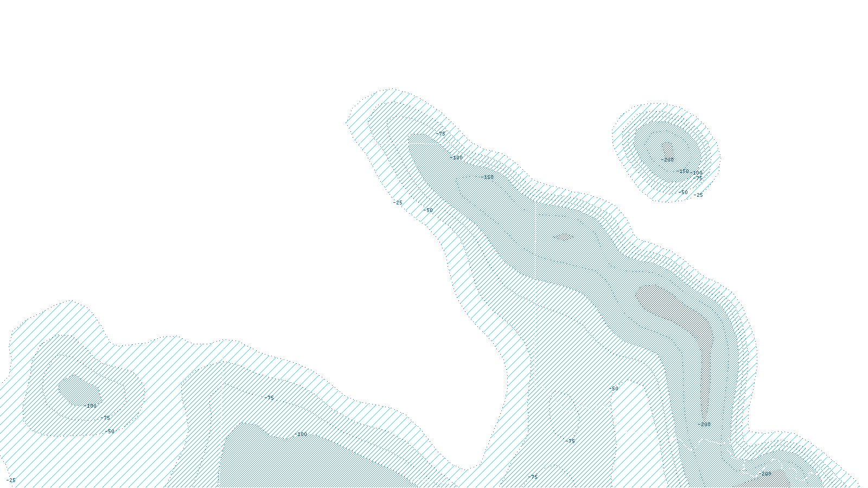Click the -100 label just above the band's -150
Viewport: 868px width, 488px height.
456,158
